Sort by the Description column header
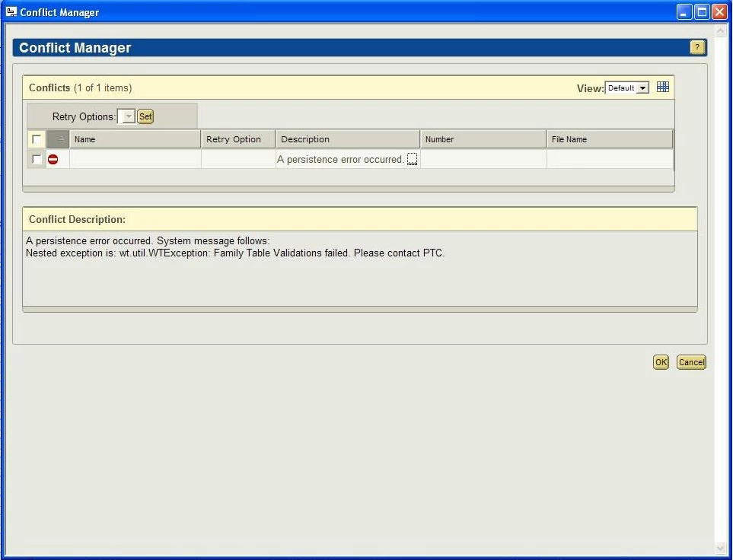Image resolution: width=733 pixels, height=560 pixels. [x=348, y=139]
